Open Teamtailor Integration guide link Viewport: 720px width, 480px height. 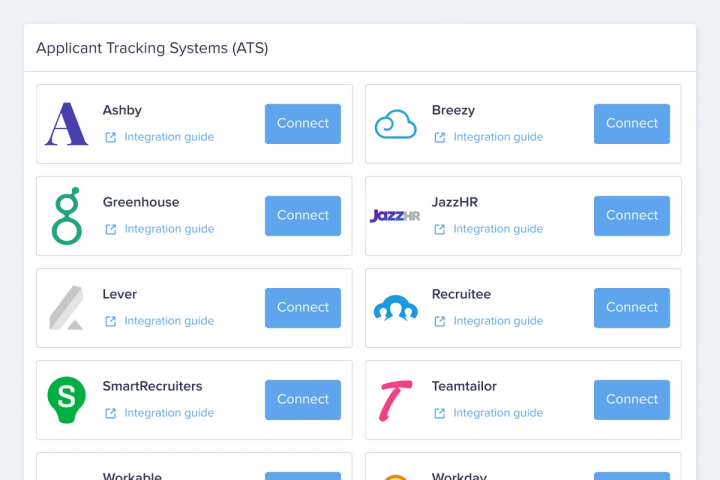(x=498, y=412)
